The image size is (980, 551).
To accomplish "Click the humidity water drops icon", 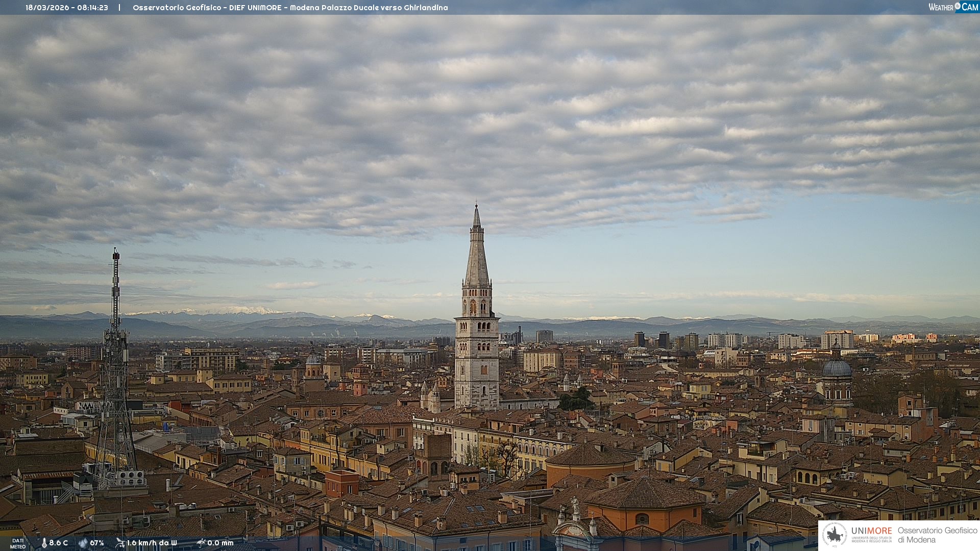I will pos(83,543).
